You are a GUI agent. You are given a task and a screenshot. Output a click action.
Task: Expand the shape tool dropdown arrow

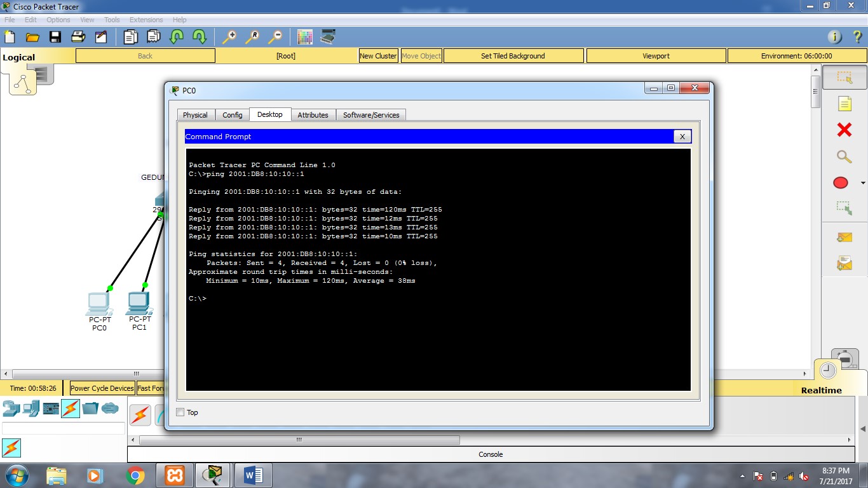click(x=862, y=183)
